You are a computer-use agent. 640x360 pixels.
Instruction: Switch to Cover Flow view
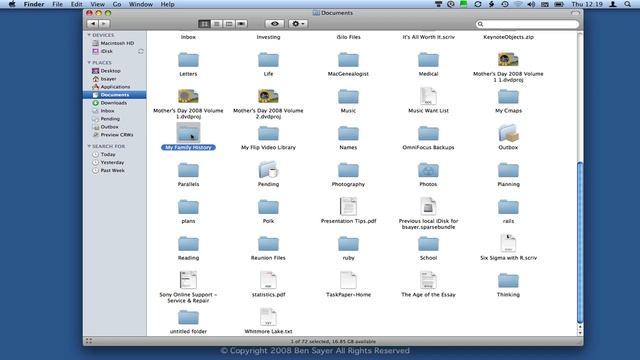pyautogui.click(x=241, y=24)
